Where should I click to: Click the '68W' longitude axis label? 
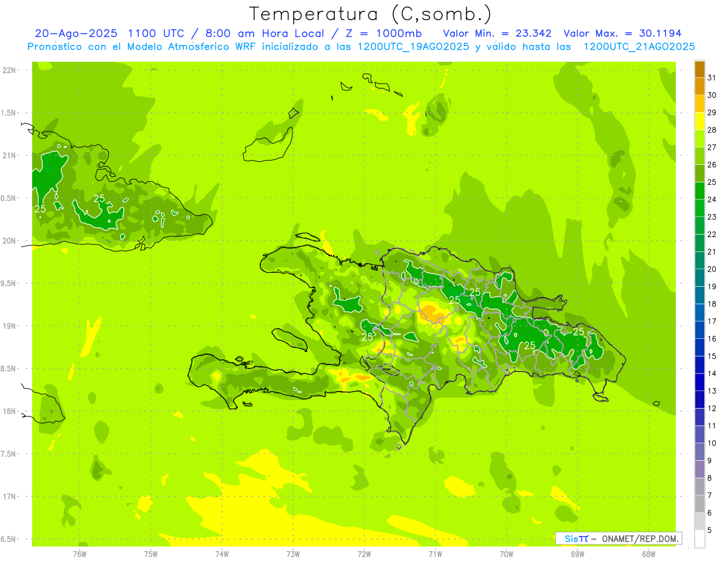pos(649,554)
